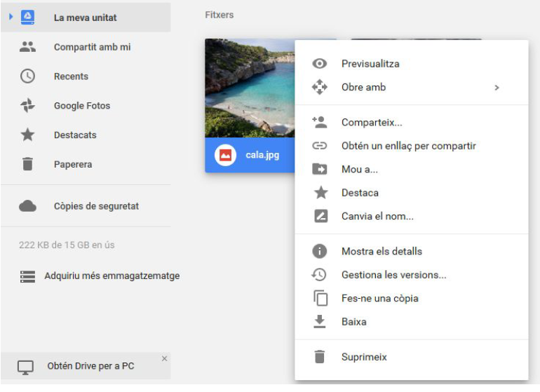The image size is (540, 392).
Task: Click the person-plus icon next to Comparteix
Action: click(x=320, y=123)
